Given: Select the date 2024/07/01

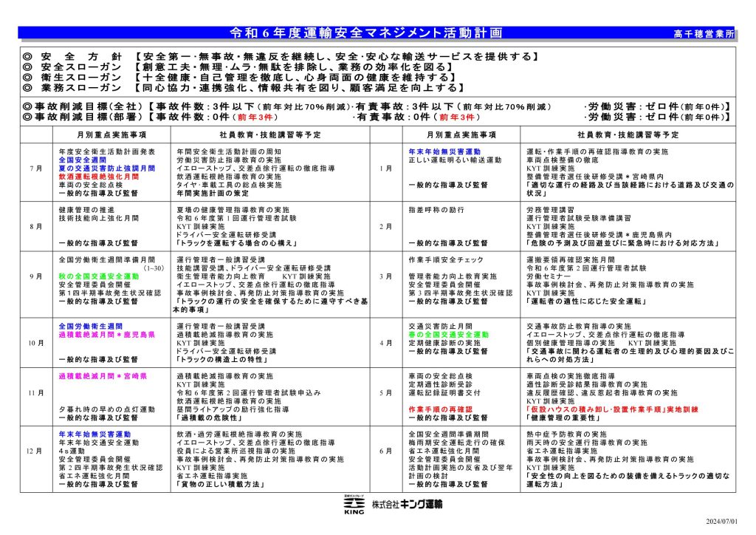Looking at the screenshot, I should pos(722,522).
